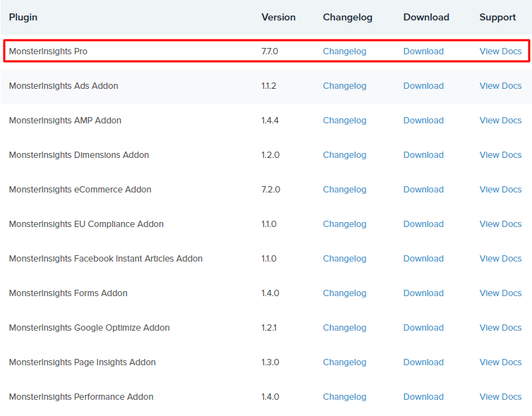Image resolution: width=532 pixels, height=416 pixels.
Task: Download the MonsterInsights Pro plugin
Action: coord(423,51)
